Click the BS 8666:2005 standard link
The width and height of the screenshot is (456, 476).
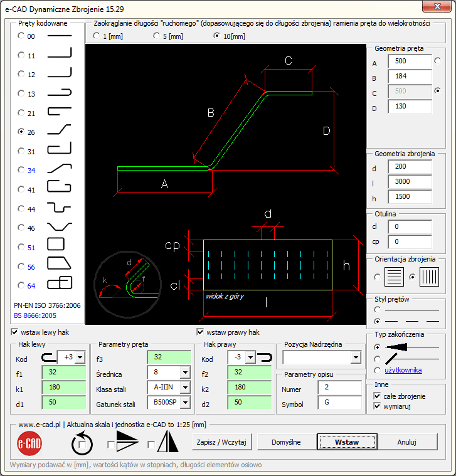[x=35, y=315]
